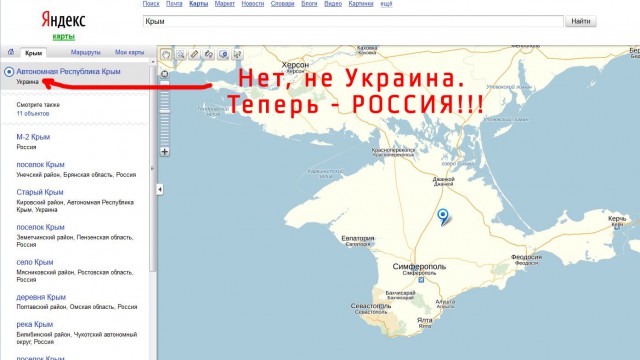Click the sidebar vertical scrollbar thumb

coord(153,169)
